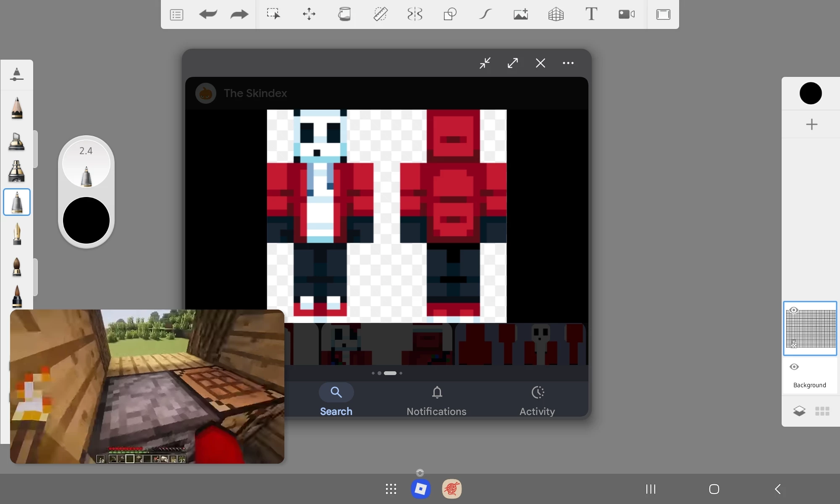The width and height of the screenshot is (840, 504).
Task: Select the Background layer
Action: tap(810, 376)
